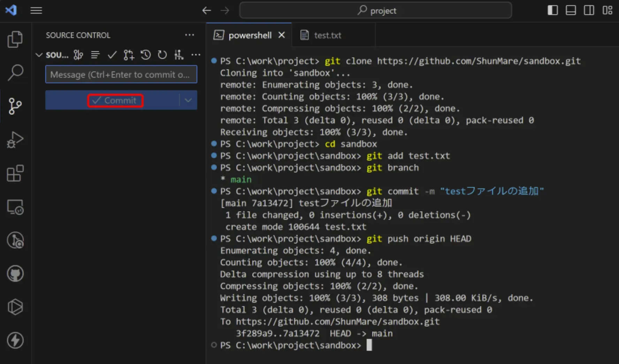Open the Search view in activity bar
The width and height of the screenshot is (619, 364).
coord(15,72)
